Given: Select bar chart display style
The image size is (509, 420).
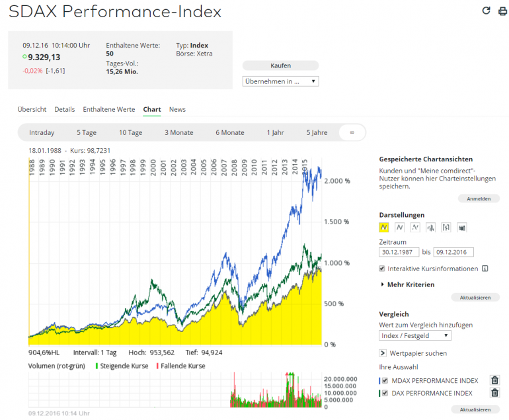Looking at the screenshot, I should coord(431,228).
